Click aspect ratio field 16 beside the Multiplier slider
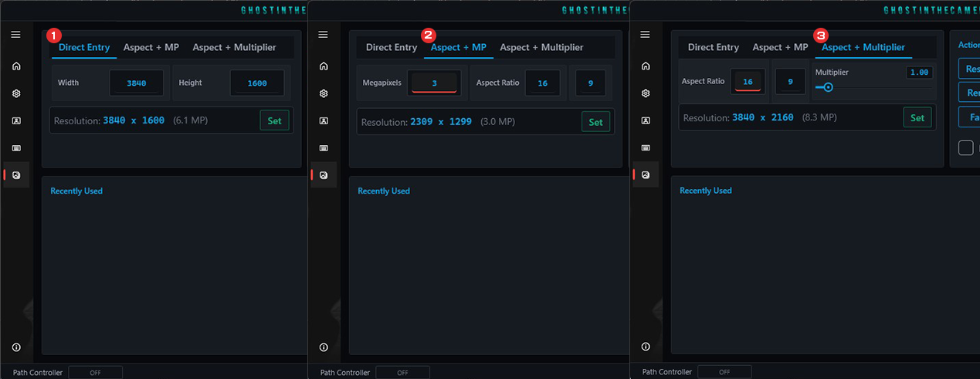The image size is (980, 379). pos(748,81)
